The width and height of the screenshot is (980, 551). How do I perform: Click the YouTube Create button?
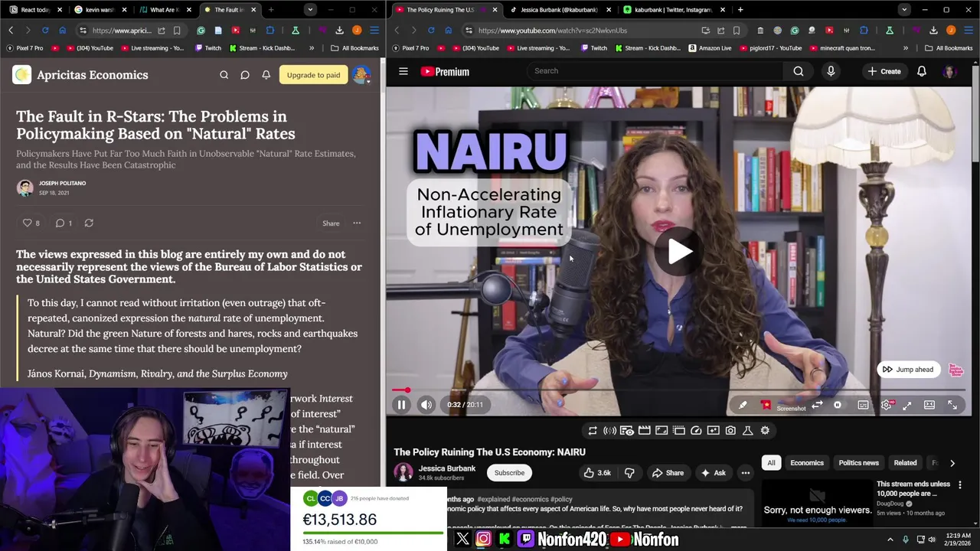pos(884,71)
